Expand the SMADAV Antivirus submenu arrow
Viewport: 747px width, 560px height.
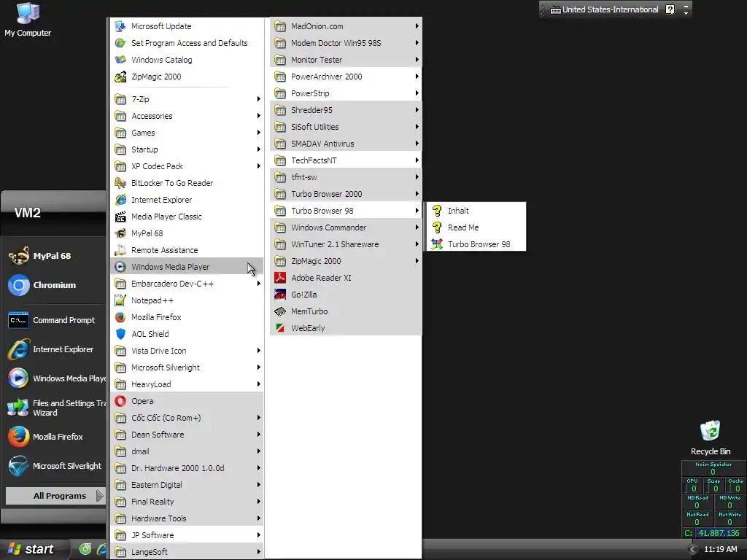click(x=417, y=144)
